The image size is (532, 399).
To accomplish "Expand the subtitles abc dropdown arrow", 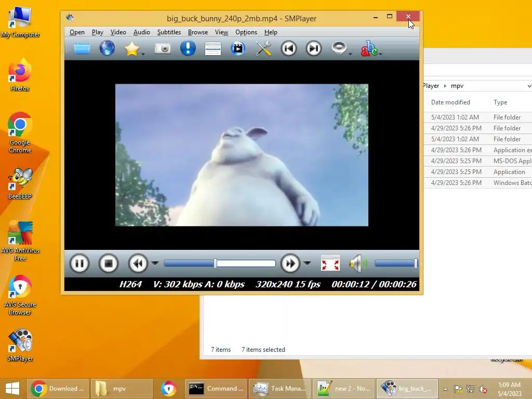I will [380, 54].
